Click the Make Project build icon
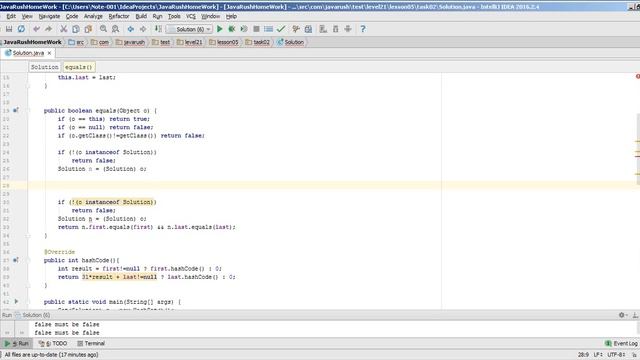This screenshot has height=360, width=640. point(158,29)
